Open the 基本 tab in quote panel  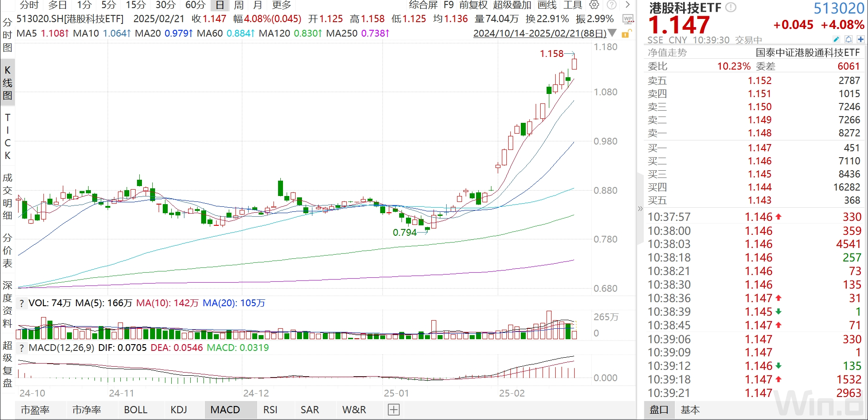[690, 410]
